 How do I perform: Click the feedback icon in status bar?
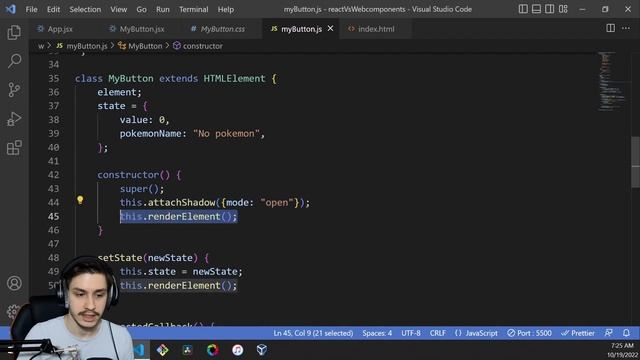point(609,333)
